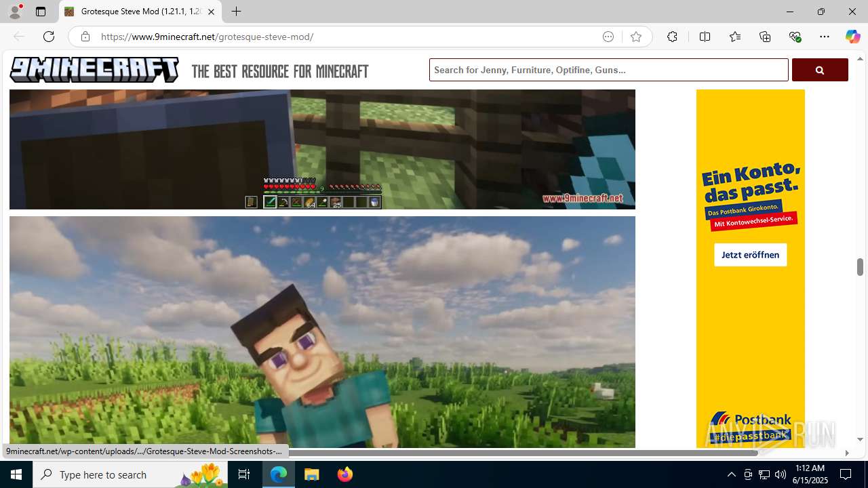Launch Firefox from taskbar
The width and height of the screenshot is (868, 488).
point(344,474)
